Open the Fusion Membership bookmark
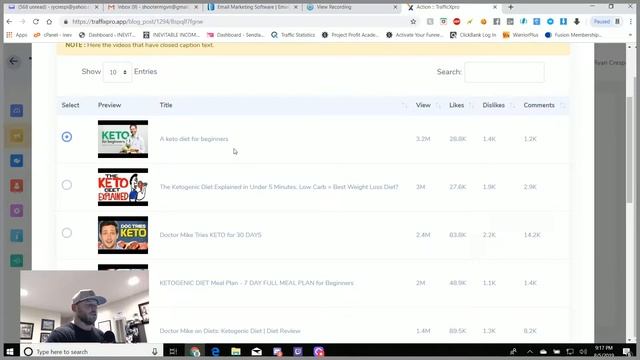Viewport: 640px width, 360px height. (573, 35)
